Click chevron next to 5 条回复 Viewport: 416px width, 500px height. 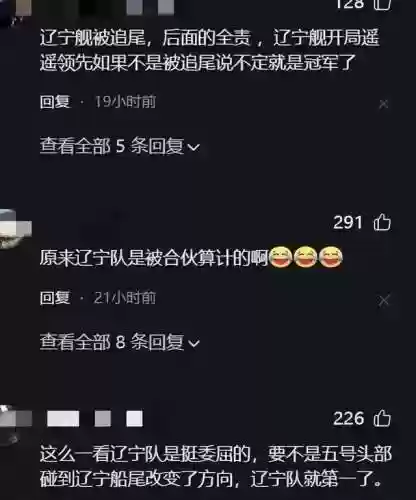(194, 147)
